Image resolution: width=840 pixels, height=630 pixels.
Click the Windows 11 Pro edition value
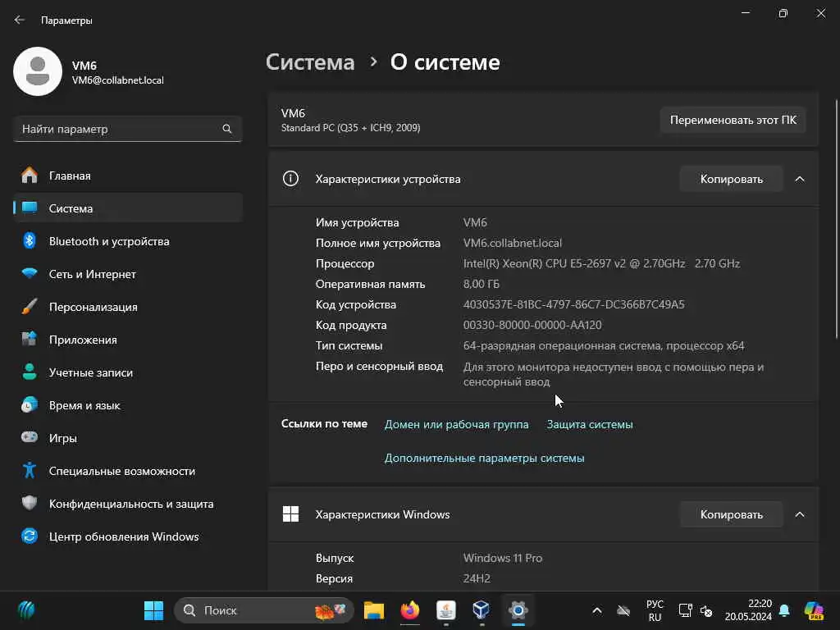[503, 558]
